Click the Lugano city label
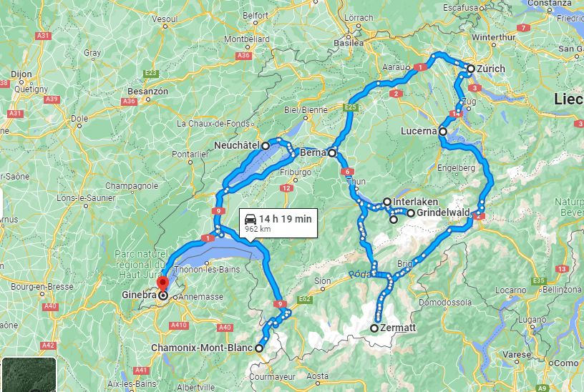This screenshot has height=392, width=584. (532, 320)
